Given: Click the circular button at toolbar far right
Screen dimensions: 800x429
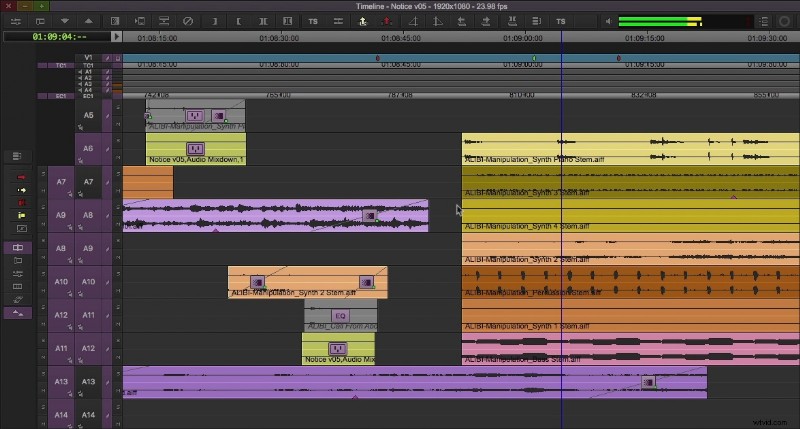Looking at the screenshot, I should tap(784, 21).
